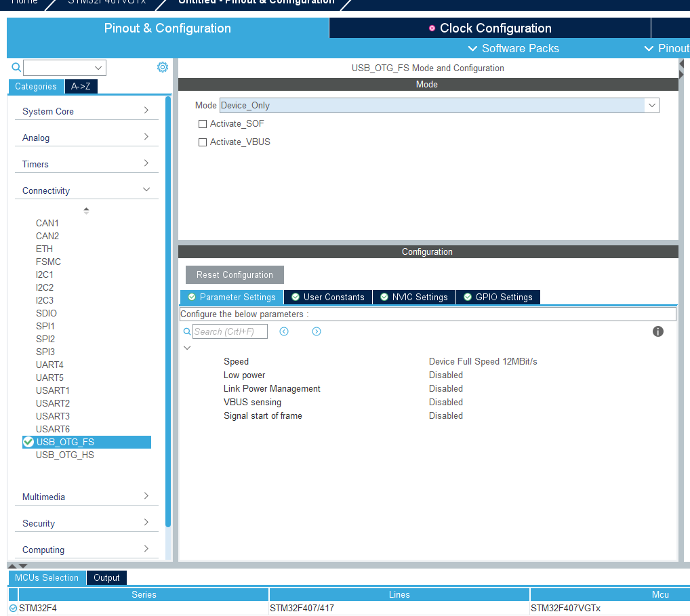The width and height of the screenshot is (690, 616).
Task: Open the Mode dropdown showing Device_Only
Action: point(439,105)
